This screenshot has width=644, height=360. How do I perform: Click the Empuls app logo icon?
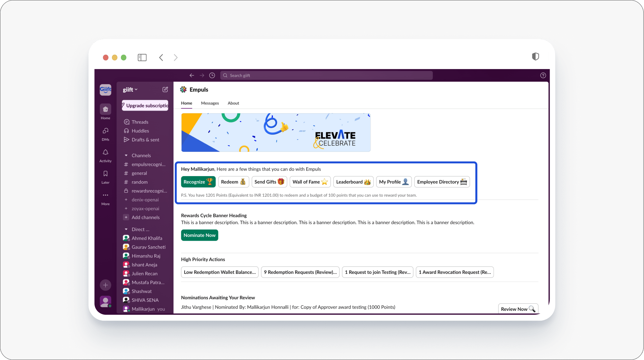(x=183, y=89)
